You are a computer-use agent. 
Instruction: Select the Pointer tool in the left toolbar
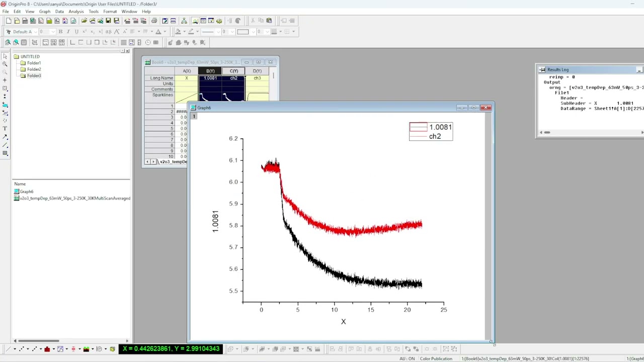5,56
